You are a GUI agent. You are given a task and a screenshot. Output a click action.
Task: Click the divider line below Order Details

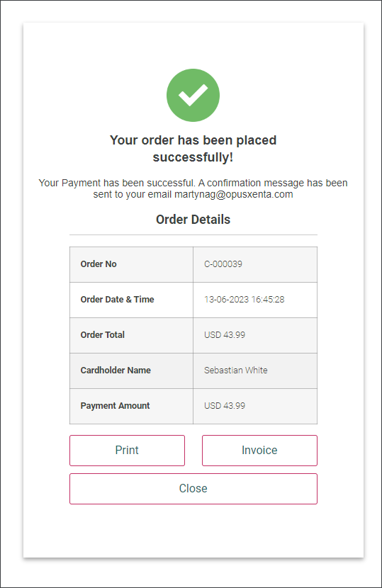[x=193, y=235]
